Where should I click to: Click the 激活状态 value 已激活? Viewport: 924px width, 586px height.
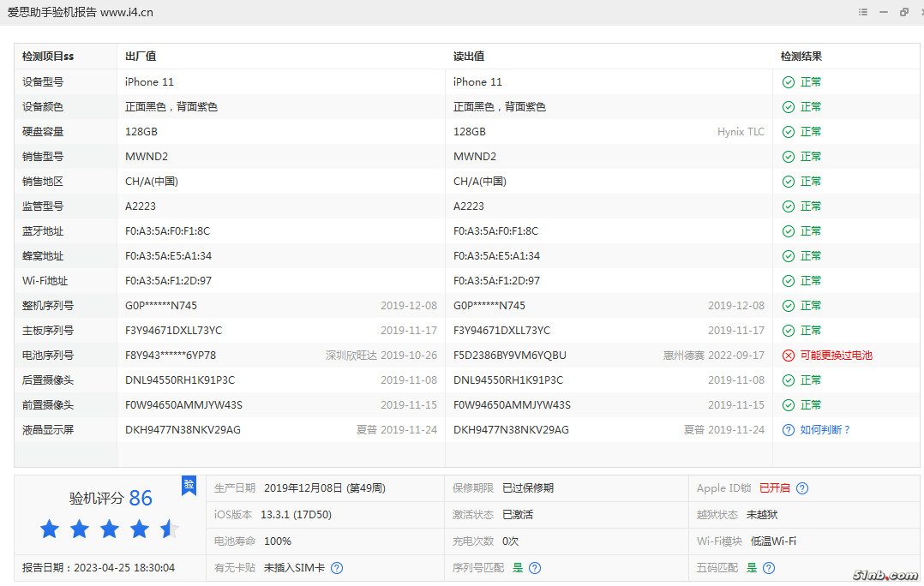point(518,515)
